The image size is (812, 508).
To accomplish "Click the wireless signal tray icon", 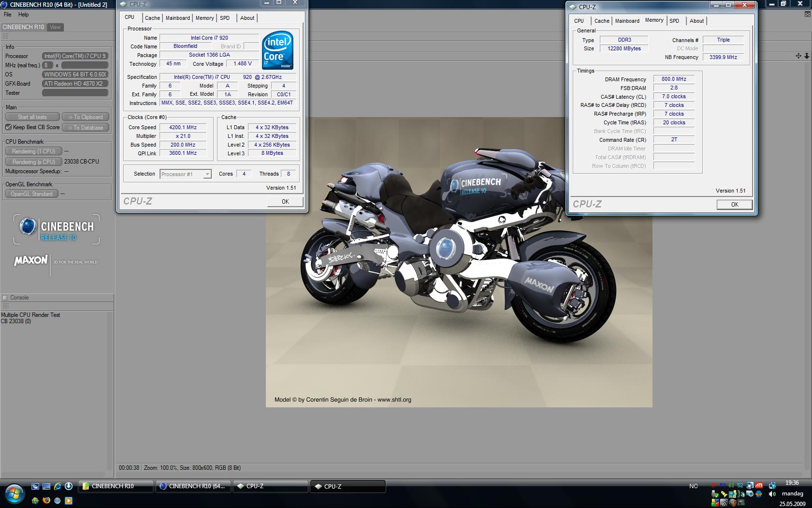I will click(724, 503).
